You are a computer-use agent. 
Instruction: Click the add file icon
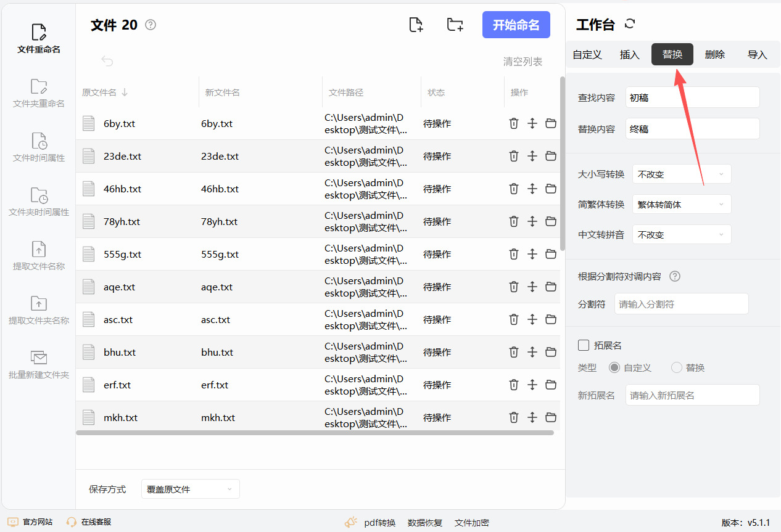(x=416, y=25)
